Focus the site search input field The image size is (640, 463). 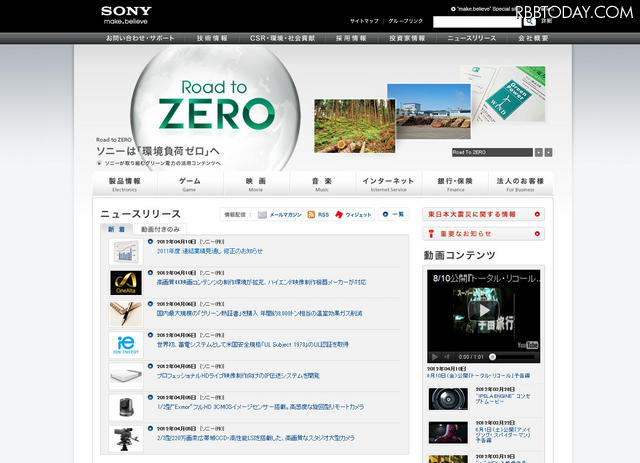477,22
